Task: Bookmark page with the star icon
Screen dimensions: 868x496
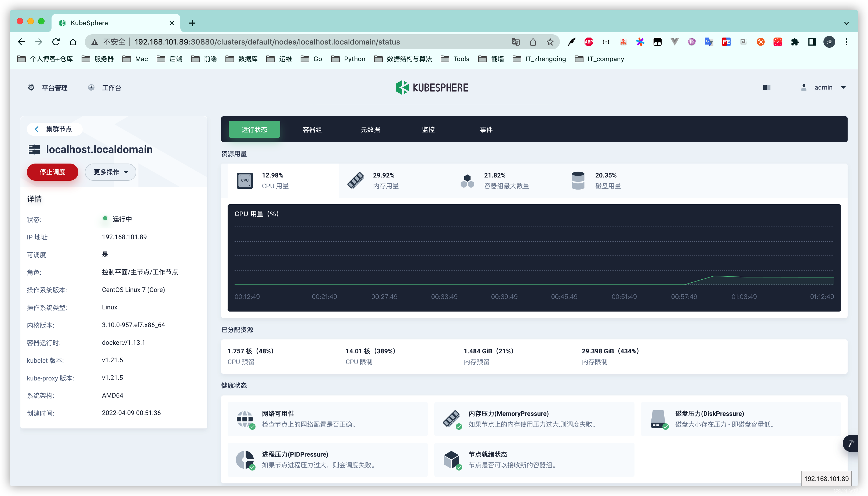Action: [550, 42]
